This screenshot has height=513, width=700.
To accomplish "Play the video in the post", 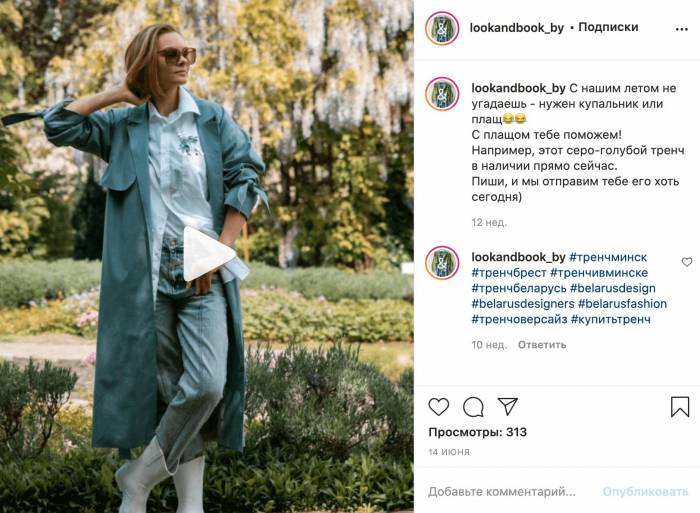I will pyautogui.click(x=208, y=254).
